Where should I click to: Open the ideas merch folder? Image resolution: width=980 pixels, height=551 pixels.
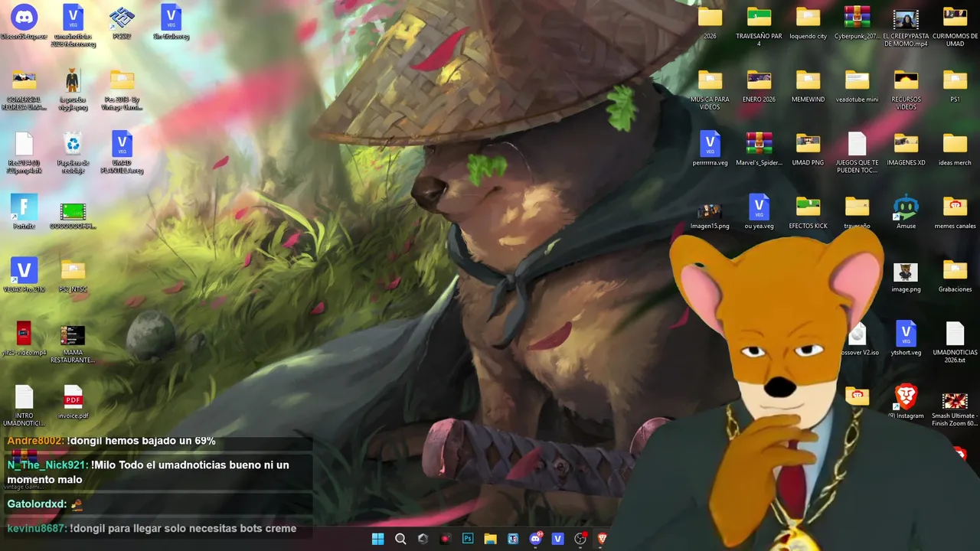955,148
